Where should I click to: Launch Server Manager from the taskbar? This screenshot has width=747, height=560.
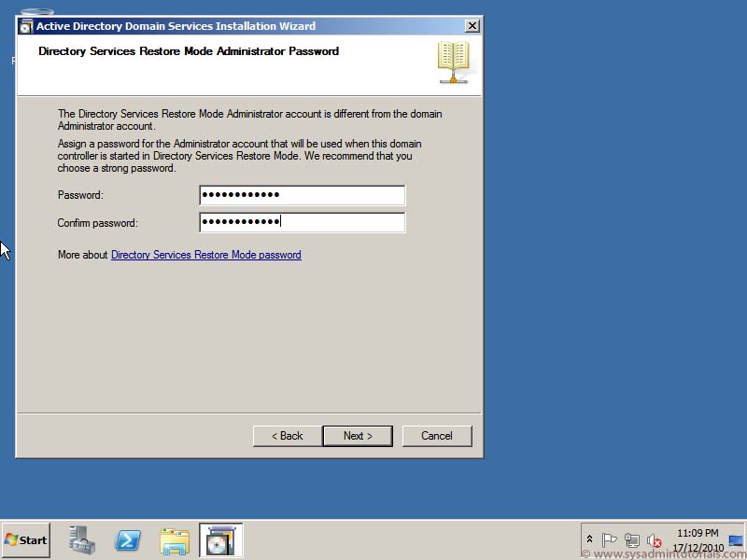(x=81, y=539)
